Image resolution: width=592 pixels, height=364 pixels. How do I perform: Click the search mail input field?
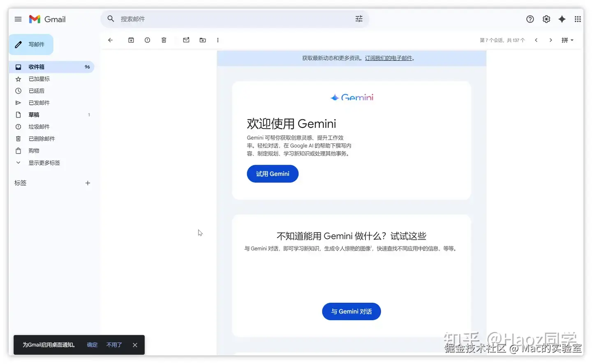click(235, 19)
